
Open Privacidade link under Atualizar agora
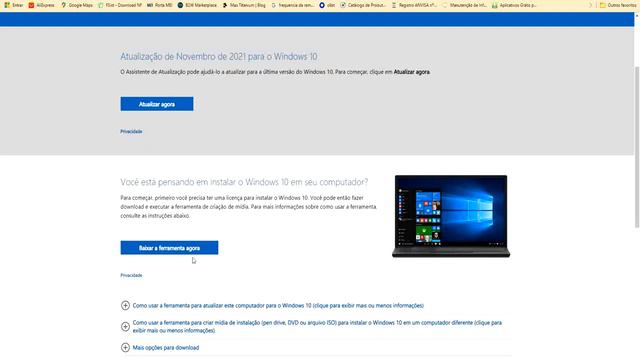pos(131,131)
